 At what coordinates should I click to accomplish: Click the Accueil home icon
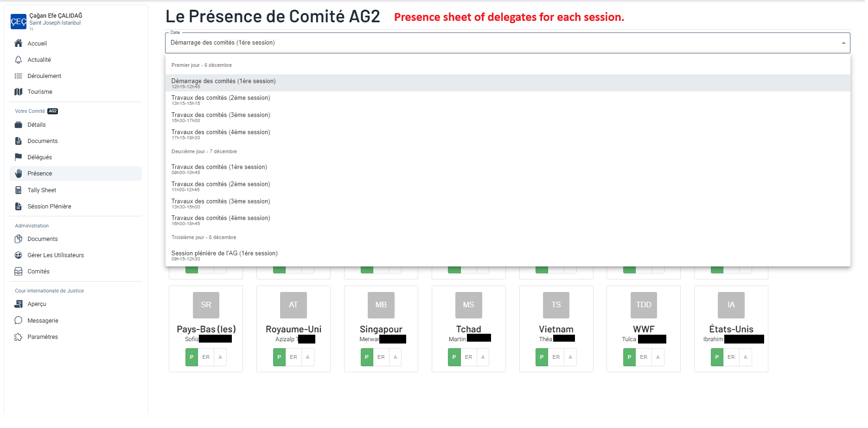click(x=19, y=43)
